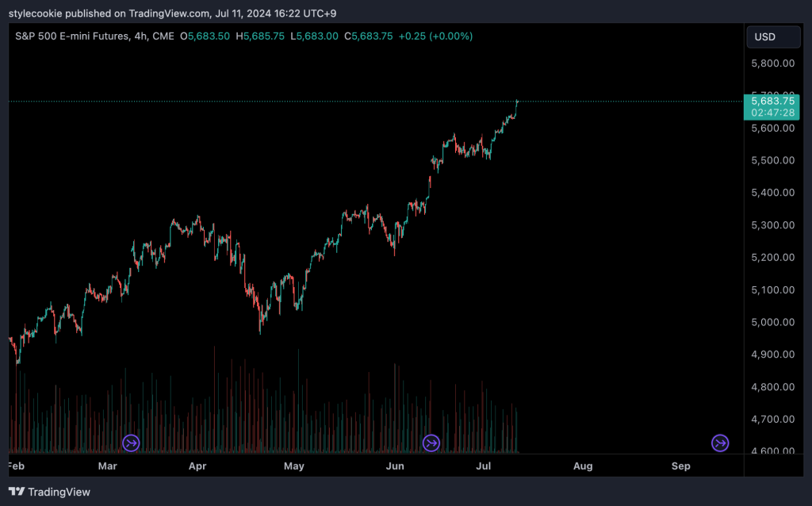
Task: Click the Sep label on time axis
Action: click(680, 466)
